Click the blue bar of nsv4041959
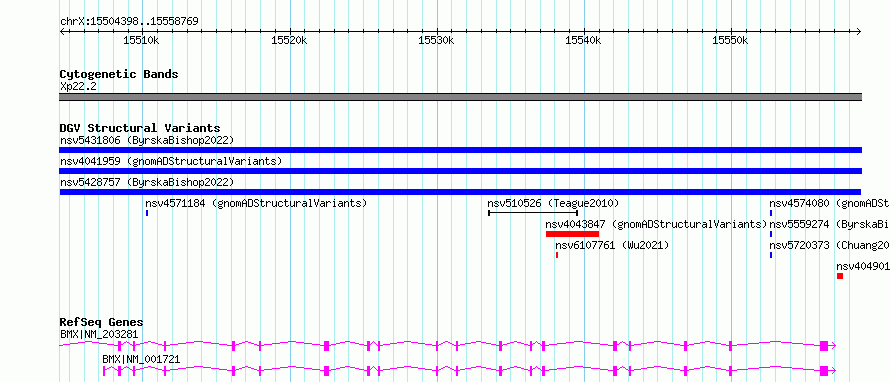This screenshot has height=382, width=890. tap(460, 171)
